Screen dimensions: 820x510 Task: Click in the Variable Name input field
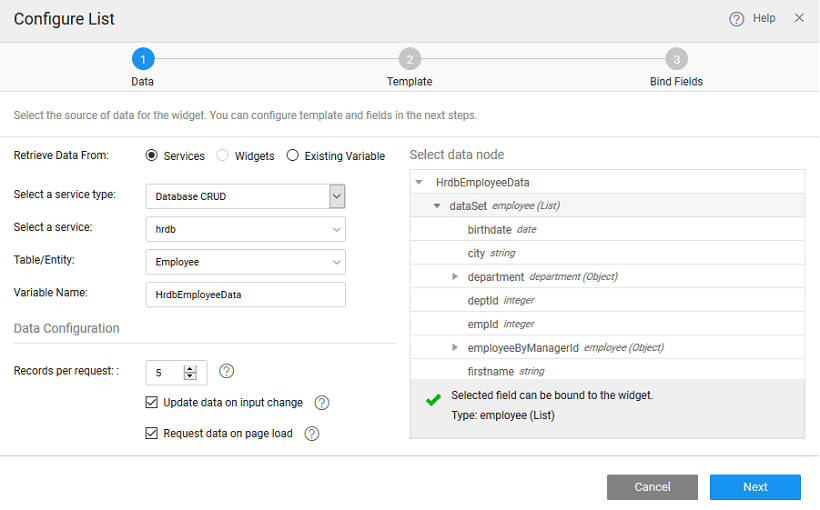point(245,295)
